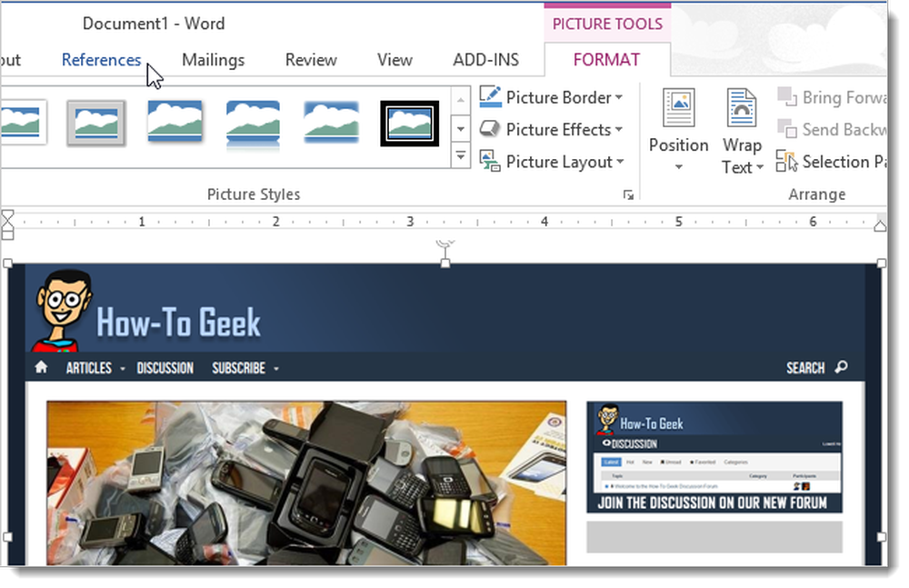Viewport: 909px width, 588px height.
Task: Open the Mailings ribbon tab
Action: (214, 60)
